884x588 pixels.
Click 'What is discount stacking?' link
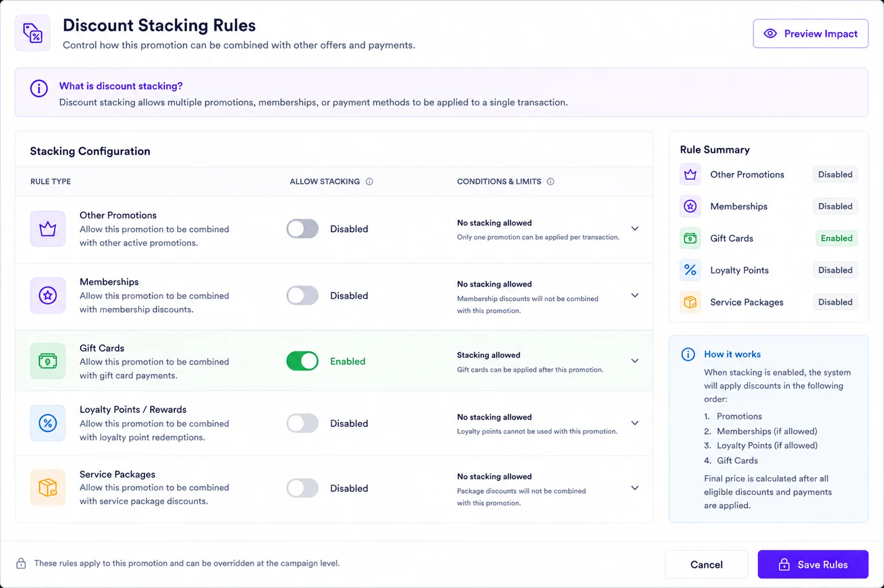coord(121,86)
